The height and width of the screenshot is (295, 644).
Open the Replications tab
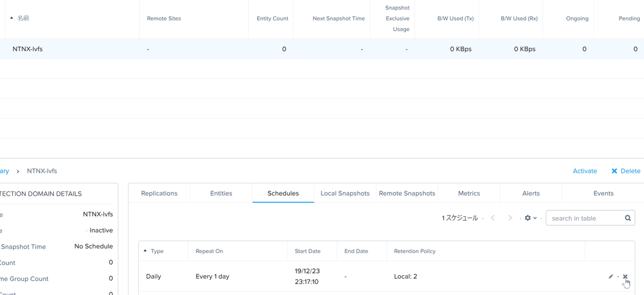tap(159, 193)
